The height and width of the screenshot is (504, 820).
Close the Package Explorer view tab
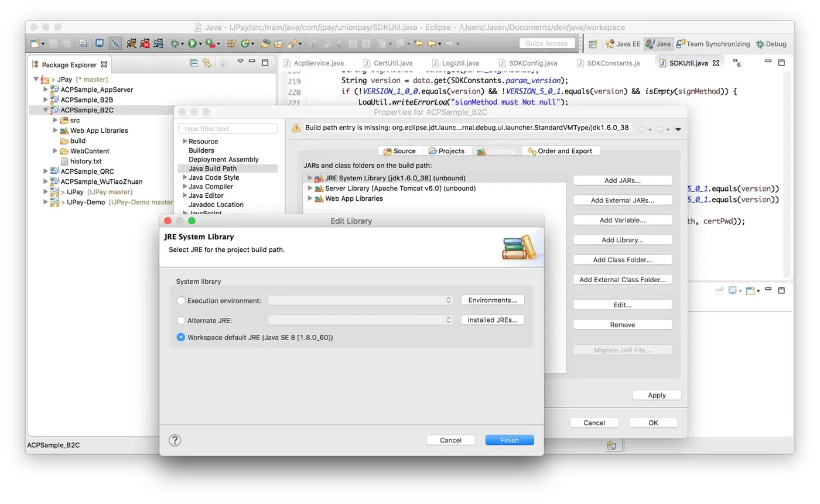tap(104, 64)
